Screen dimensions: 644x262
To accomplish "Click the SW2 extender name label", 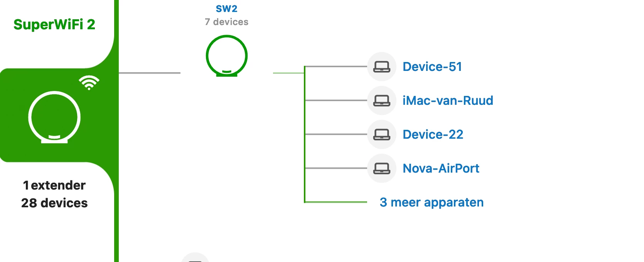I will tap(227, 8).
